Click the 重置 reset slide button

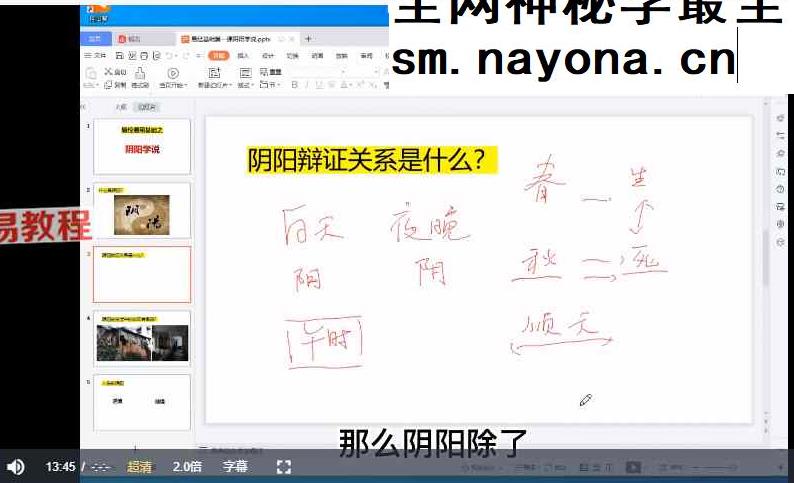point(271,72)
